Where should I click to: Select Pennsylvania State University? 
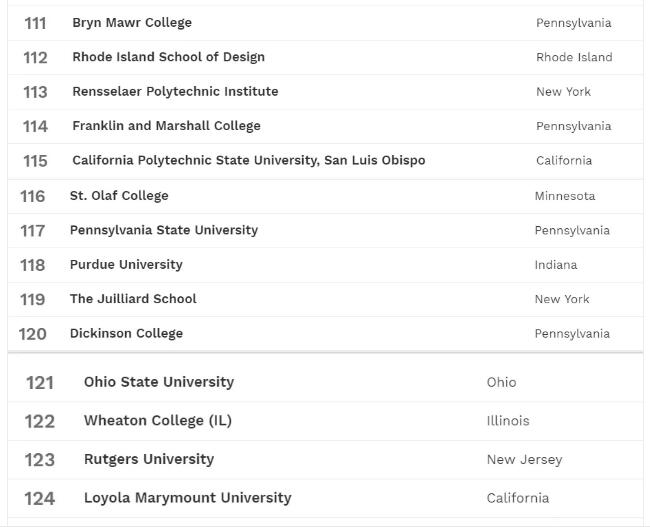click(x=164, y=230)
